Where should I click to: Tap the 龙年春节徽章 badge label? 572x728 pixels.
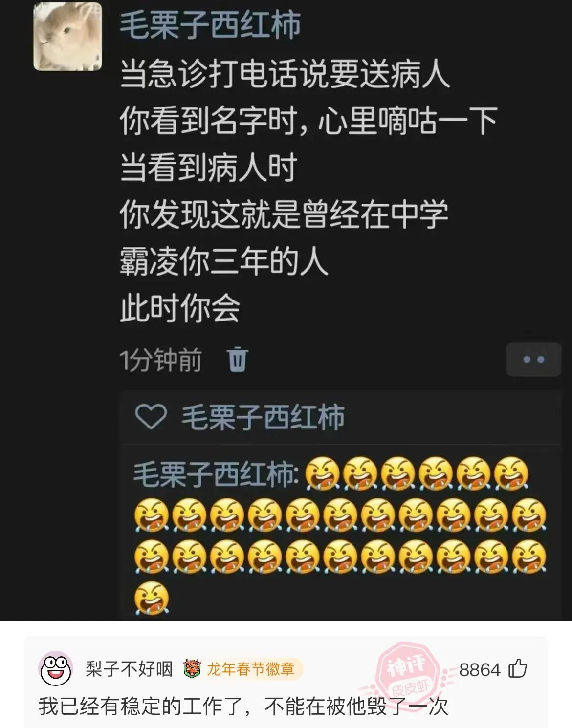(250, 669)
